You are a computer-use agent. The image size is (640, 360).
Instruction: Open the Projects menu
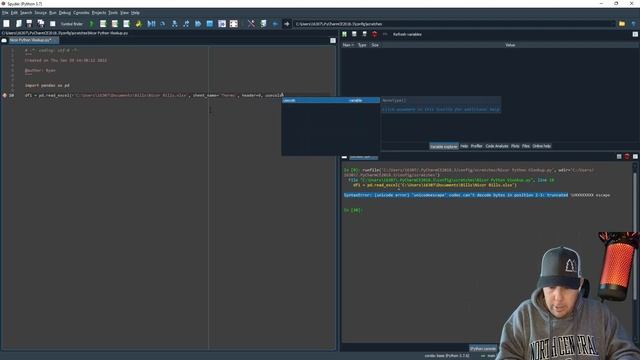click(99, 13)
